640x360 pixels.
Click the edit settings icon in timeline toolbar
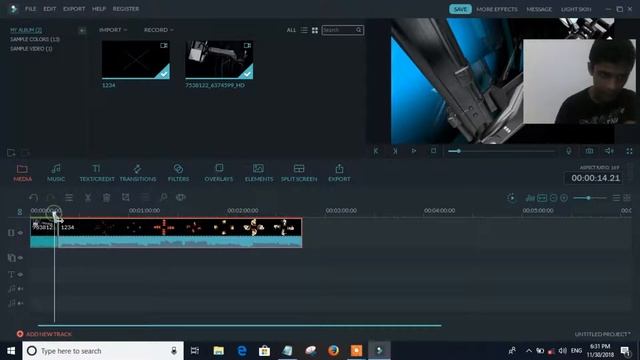click(x=69, y=198)
